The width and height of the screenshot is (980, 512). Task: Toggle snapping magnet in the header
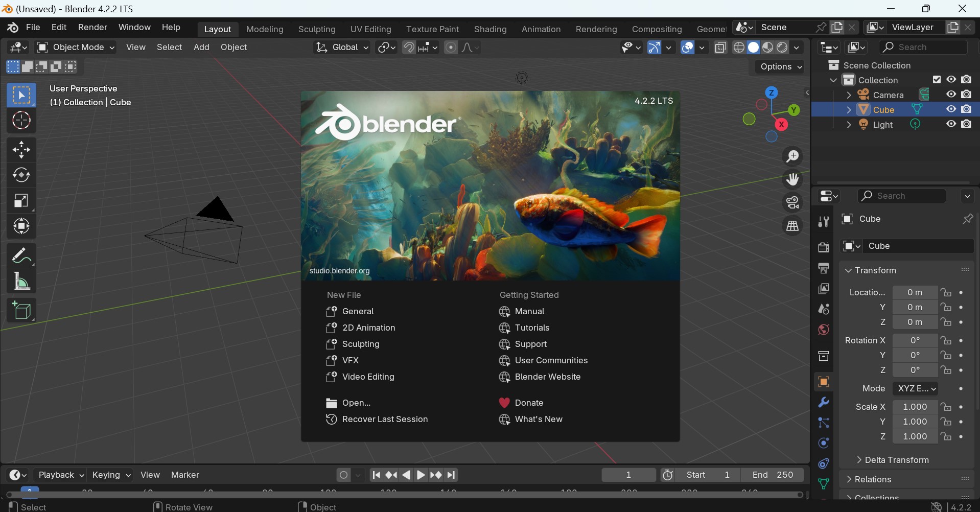coord(409,48)
